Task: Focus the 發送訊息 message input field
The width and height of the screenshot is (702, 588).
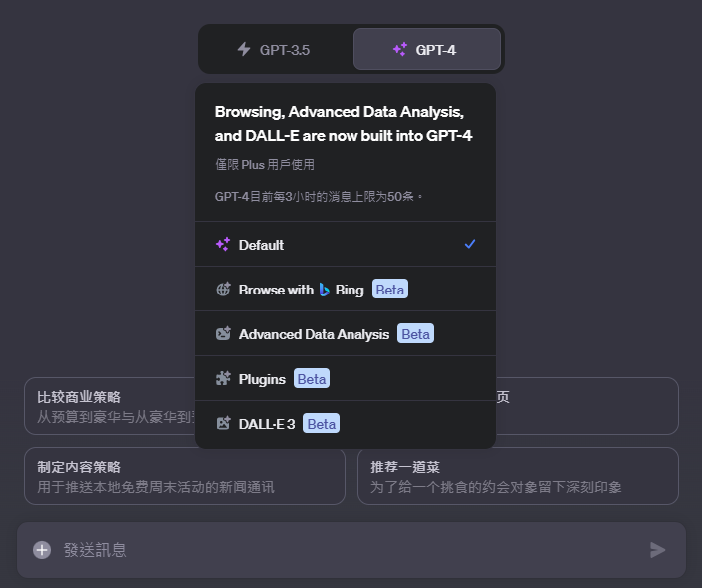Action: [x=351, y=550]
